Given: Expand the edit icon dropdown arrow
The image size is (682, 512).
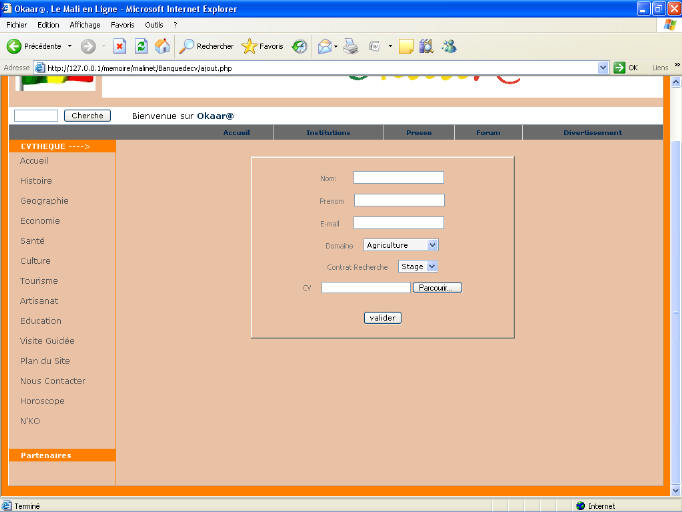Looking at the screenshot, I should (x=390, y=46).
